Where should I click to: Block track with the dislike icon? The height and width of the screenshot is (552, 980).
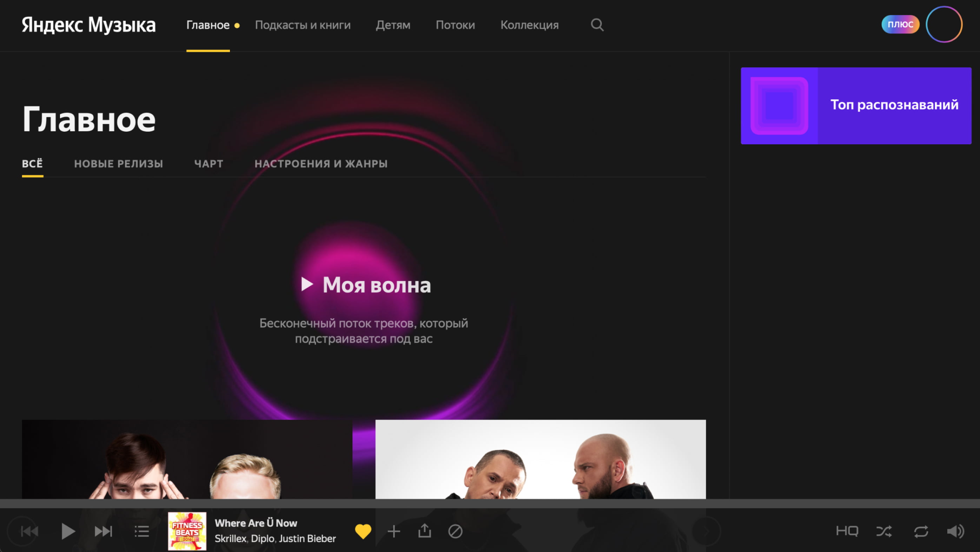pyautogui.click(x=455, y=531)
